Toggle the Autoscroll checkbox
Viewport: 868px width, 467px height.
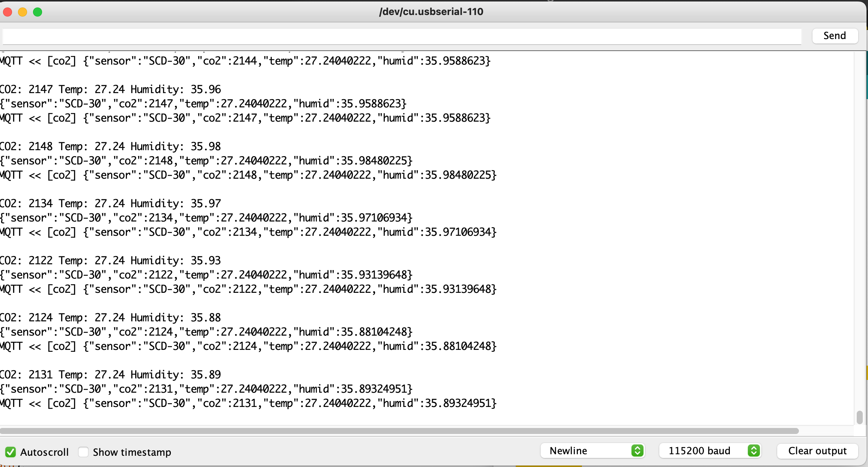(11, 452)
